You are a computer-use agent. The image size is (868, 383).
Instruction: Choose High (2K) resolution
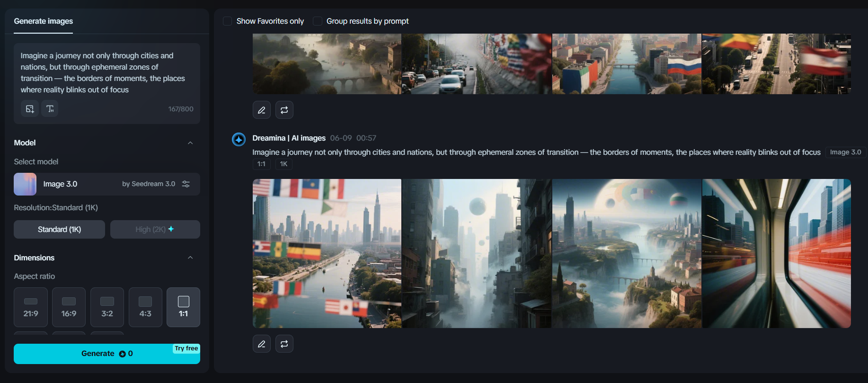pyautogui.click(x=155, y=229)
